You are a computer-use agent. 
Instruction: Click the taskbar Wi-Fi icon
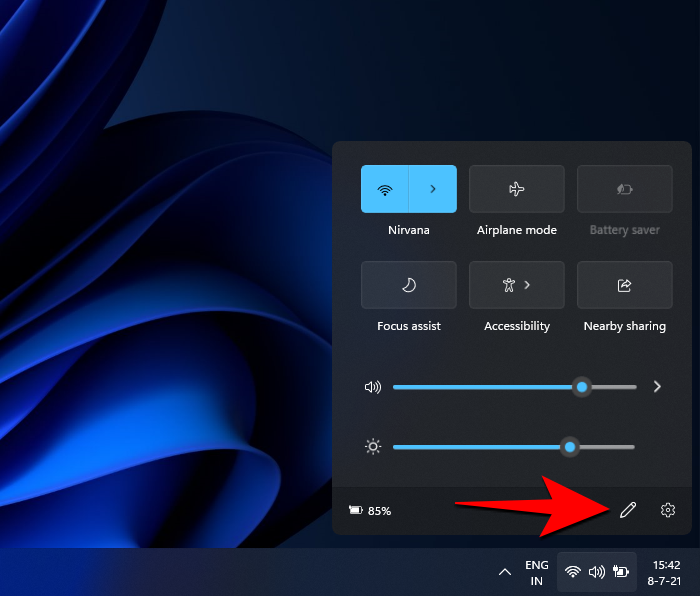click(572, 571)
